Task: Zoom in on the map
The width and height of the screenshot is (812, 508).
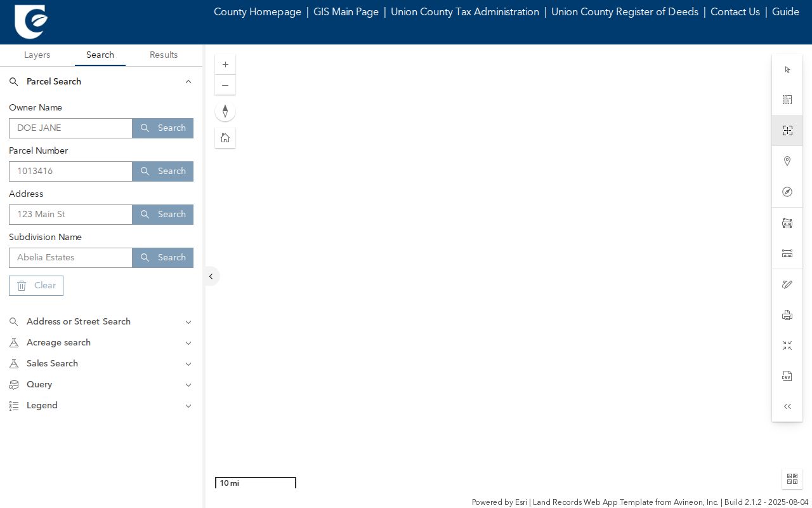Action: [225, 65]
